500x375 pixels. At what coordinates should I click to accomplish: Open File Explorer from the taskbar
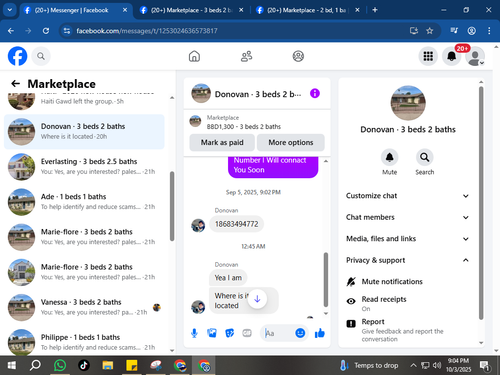[x=108, y=365]
